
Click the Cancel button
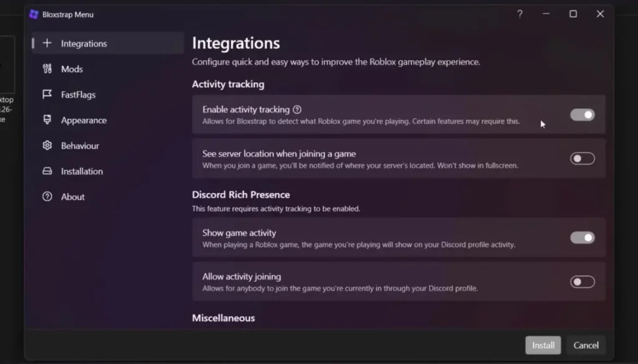(586, 345)
